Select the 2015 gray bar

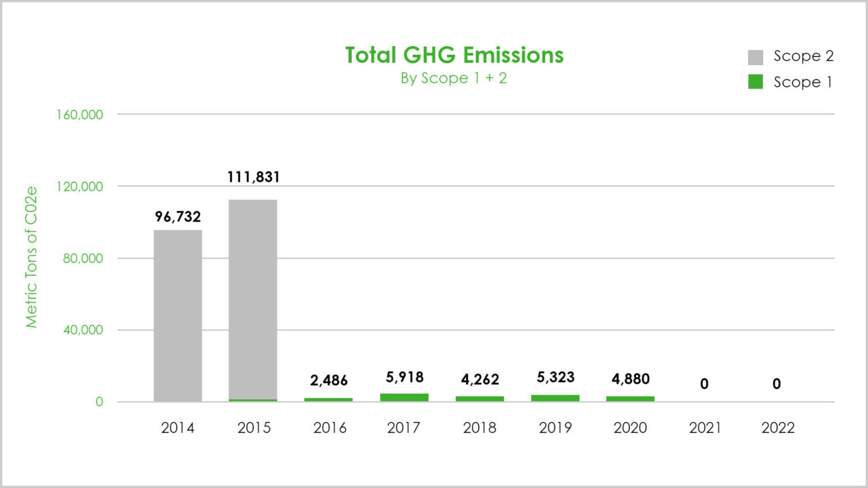point(253,300)
